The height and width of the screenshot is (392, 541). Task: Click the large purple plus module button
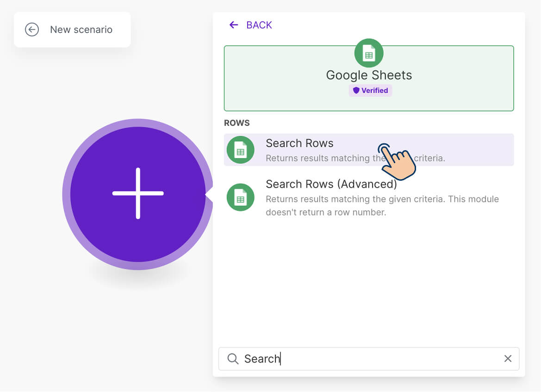138,194
